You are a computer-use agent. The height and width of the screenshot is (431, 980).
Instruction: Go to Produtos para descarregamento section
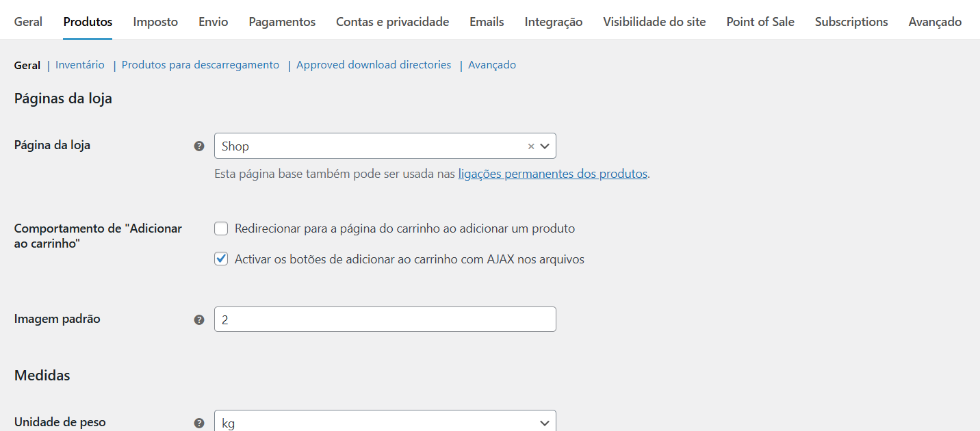click(201, 65)
